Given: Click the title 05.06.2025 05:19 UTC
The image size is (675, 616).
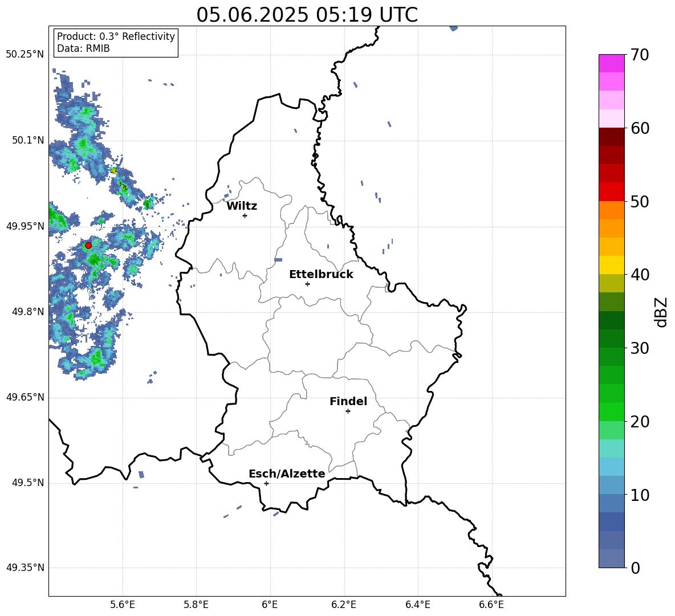Looking at the screenshot, I should tap(307, 15).
